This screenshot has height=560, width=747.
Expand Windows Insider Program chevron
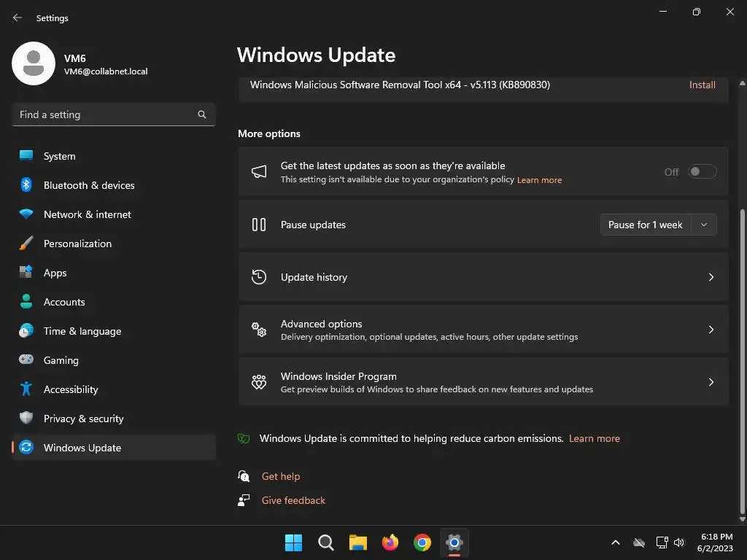point(711,382)
